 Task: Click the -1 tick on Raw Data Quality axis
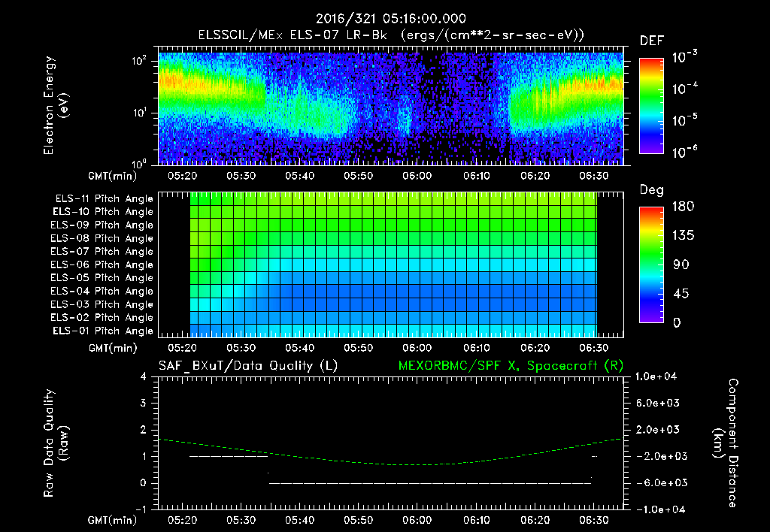(141, 509)
